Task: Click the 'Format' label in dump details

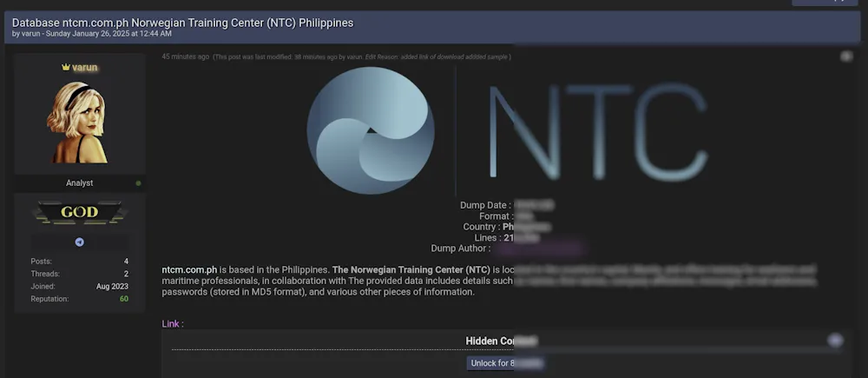Action: point(495,216)
